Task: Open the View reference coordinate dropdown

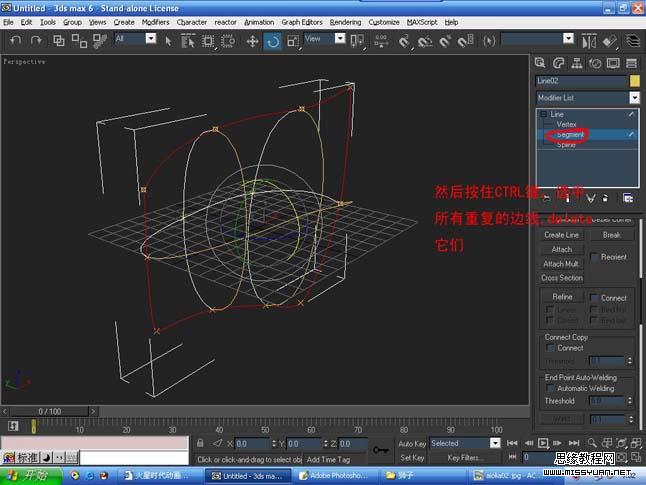Action: [340, 39]
